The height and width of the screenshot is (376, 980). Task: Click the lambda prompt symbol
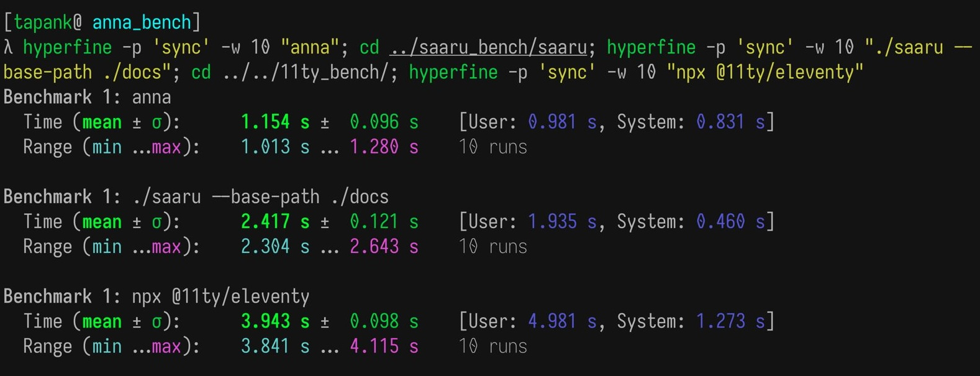tap(8, 47)
